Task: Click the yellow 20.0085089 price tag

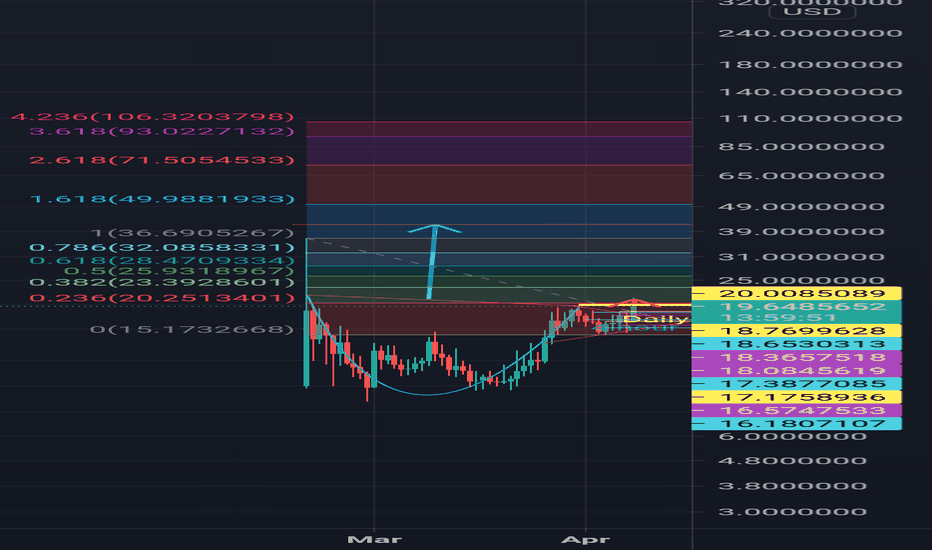Action: point(796,293)
